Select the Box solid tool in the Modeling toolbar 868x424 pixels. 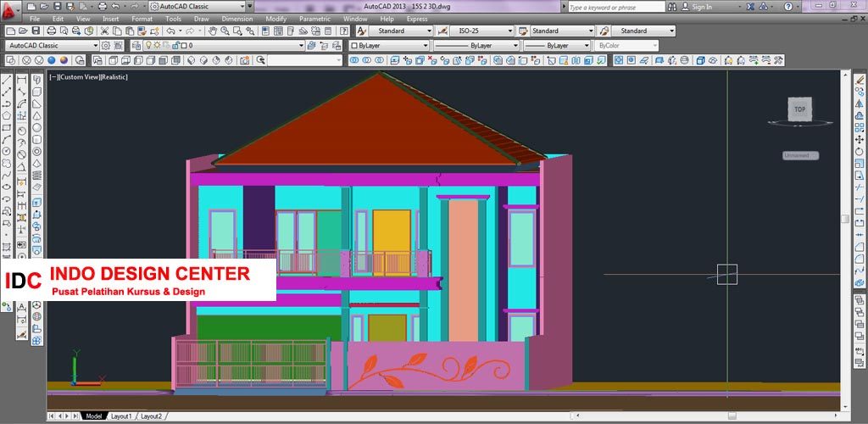tap(36, 92)
